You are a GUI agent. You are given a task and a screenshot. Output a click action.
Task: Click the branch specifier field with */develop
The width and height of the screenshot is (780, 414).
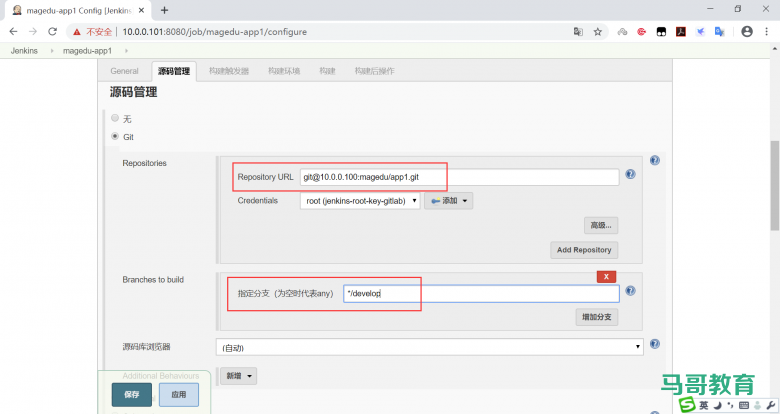click(x=482, y=294)
